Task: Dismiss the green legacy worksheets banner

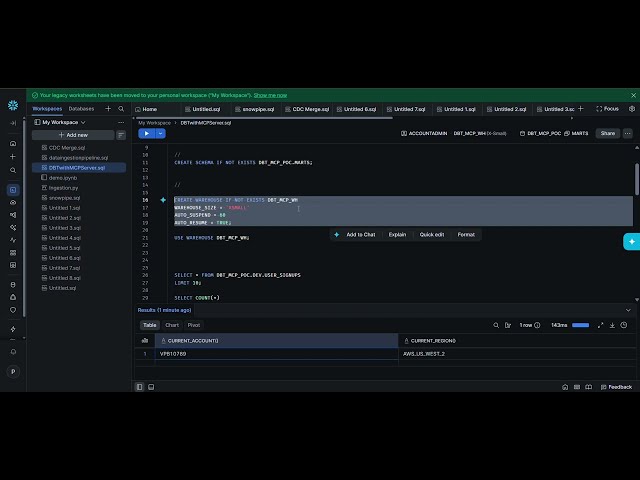Action: point(633,95)
